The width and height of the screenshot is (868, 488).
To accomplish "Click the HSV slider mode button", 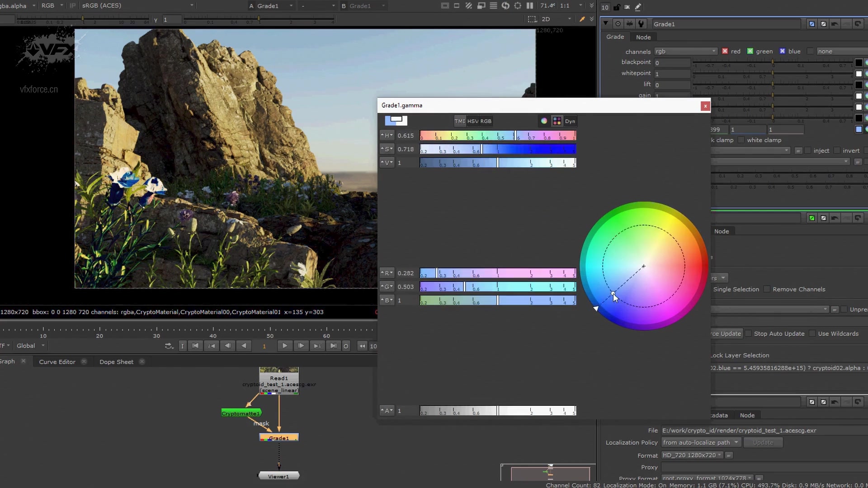I will point(473,121).
